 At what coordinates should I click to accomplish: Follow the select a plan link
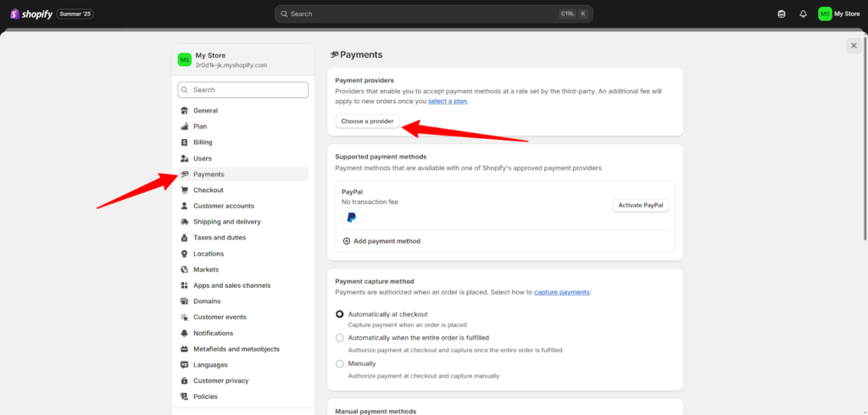(447, 102)
